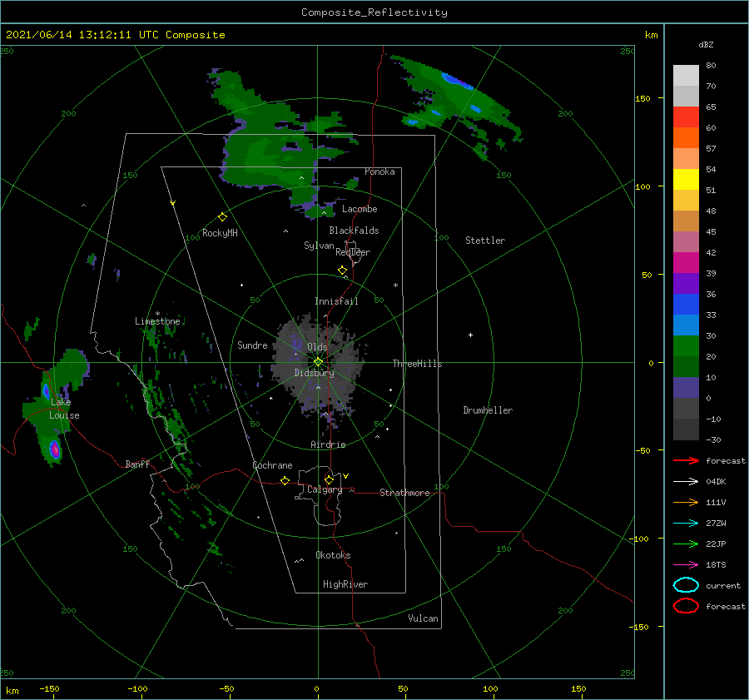This screenshot has height=700, width=749.
Task: Click the Sundre town label
Action: click(252, 345)
